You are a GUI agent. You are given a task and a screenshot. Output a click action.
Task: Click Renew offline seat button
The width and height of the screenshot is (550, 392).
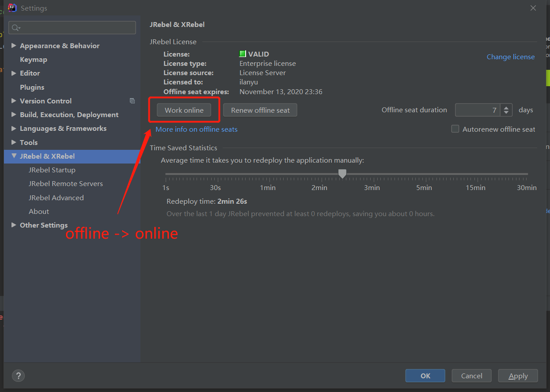click(x=260, y=110)
